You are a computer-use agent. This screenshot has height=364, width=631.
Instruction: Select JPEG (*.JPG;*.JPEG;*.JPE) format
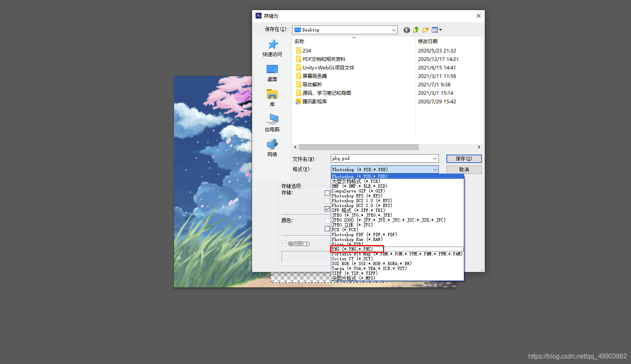[x=398, y=215]
